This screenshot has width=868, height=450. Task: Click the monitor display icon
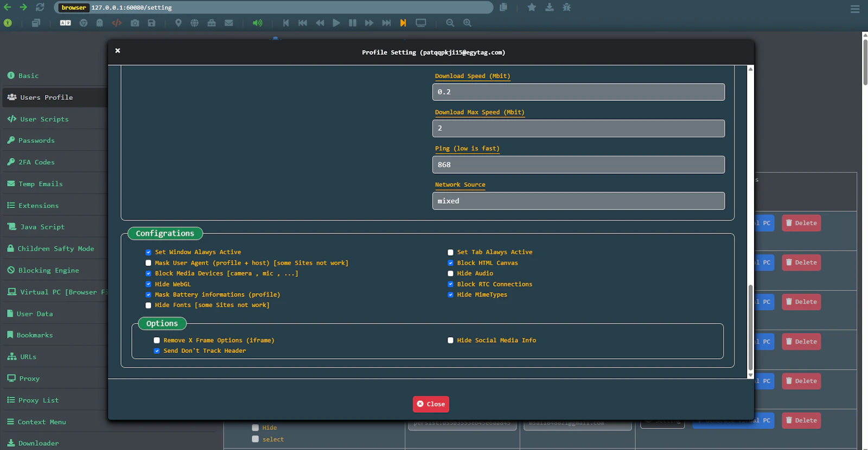421,23
